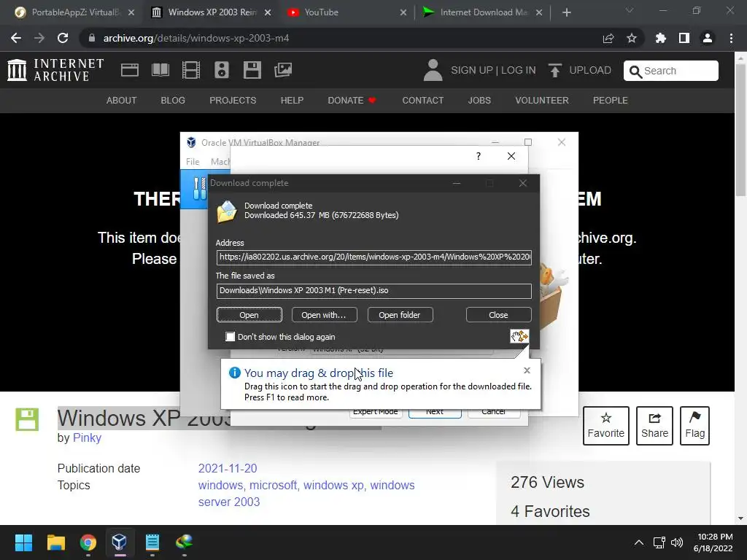This screenshot has height=560, width=747.
Task: Open the Audio speaker icon
Action: coord(222,70)
